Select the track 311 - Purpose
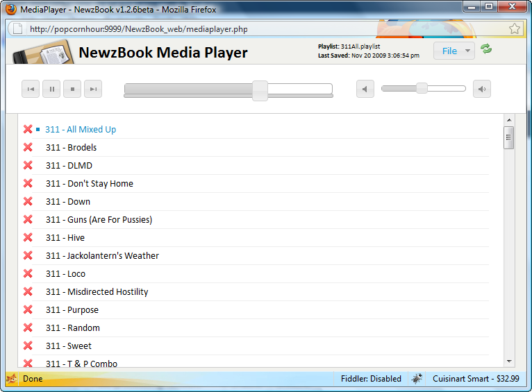 (72, 310)
